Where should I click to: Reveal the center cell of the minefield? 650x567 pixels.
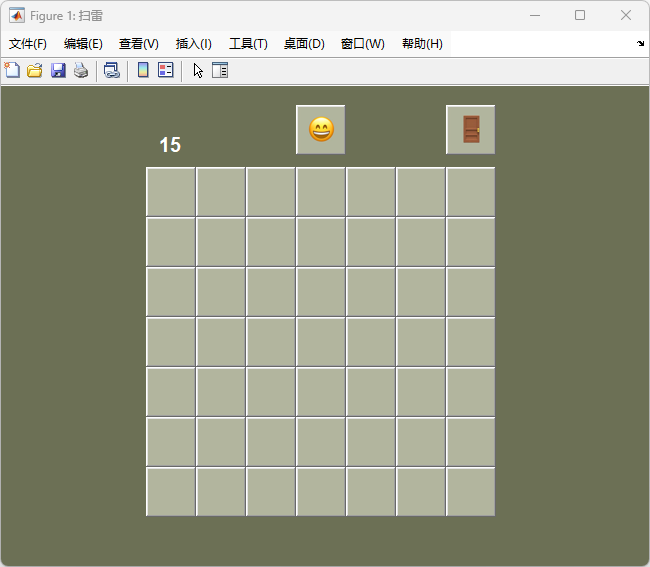pyautogui.click(x=320, y=342)
